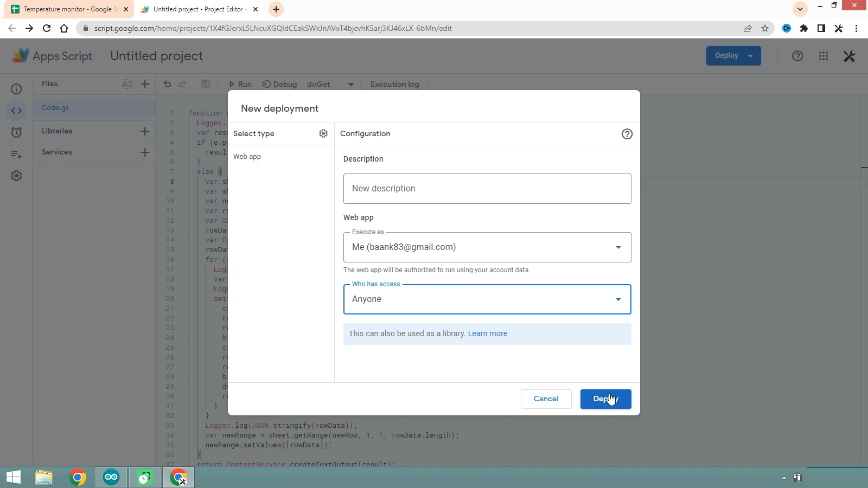Screen dimensions: 868x488
Task: Sort files alphabetically with AZ icon
Action: (x=127, y=84)
